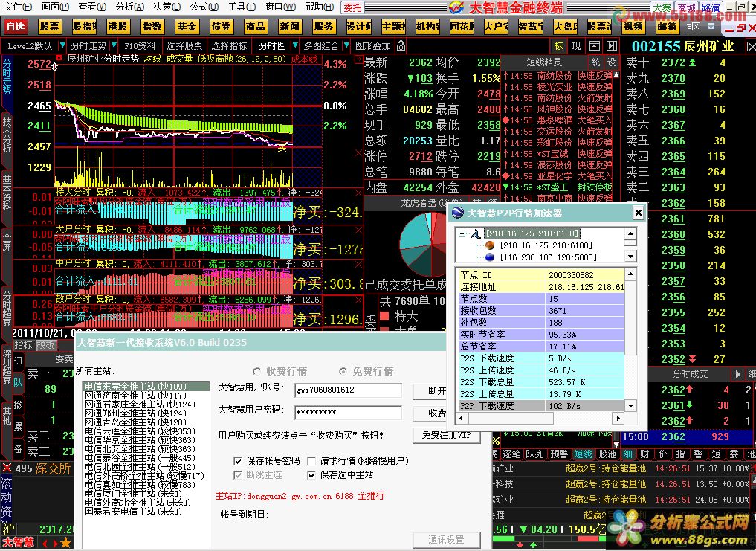Open the 港股 toolbar button
This screenshot has width=756, height=551.
point(117,26)
